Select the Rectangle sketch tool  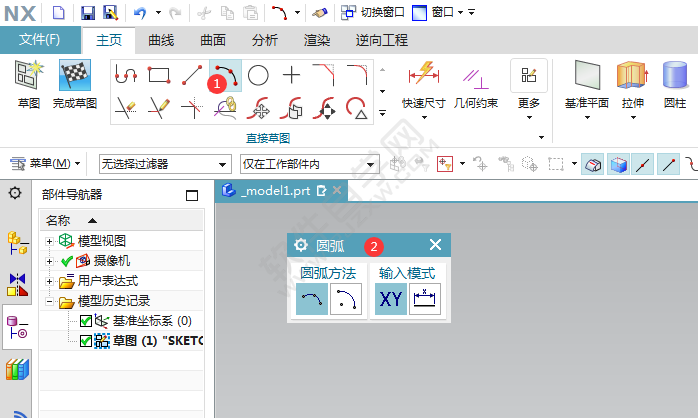(x=159, y=75)
